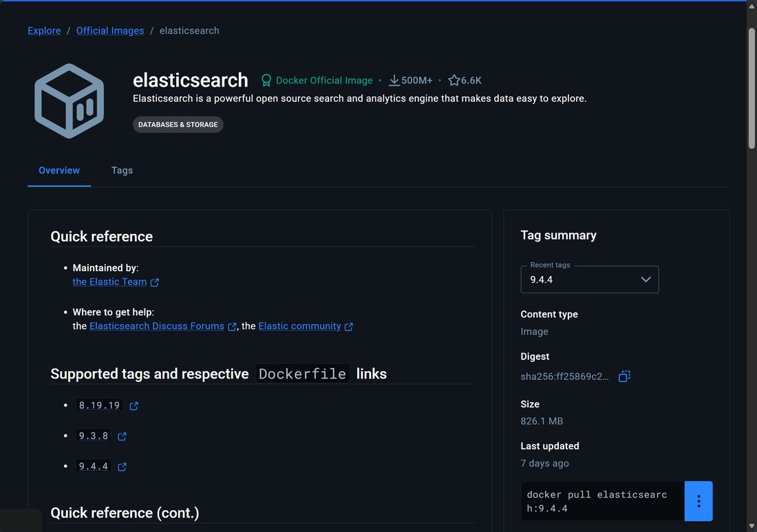Go to Explore breadcrumb
757x532 pixels.
tap(44, 30)
